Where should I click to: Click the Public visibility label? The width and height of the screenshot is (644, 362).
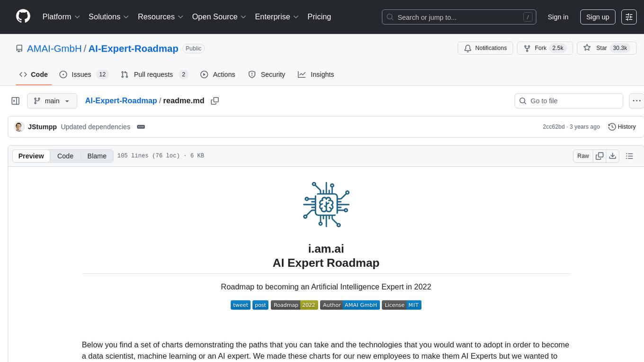193,48
